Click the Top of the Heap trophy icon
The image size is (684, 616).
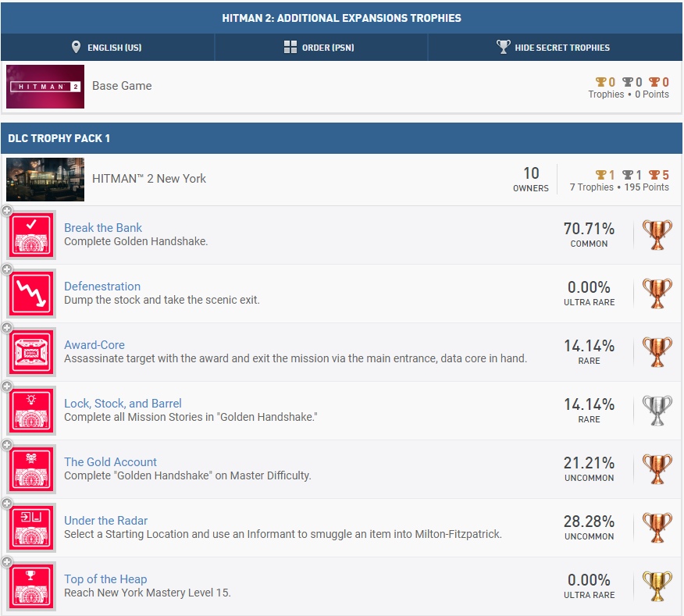point(31,586)
